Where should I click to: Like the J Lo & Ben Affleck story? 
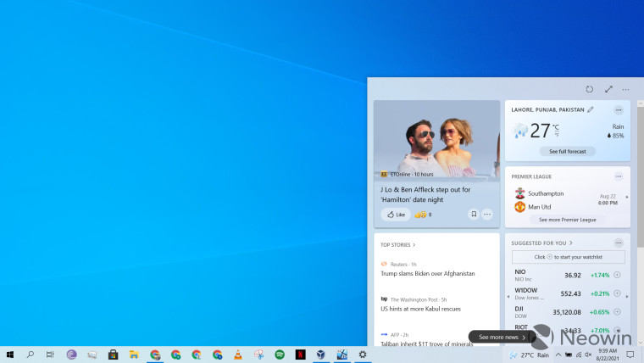pyautogui.click(x=396, y=215)
